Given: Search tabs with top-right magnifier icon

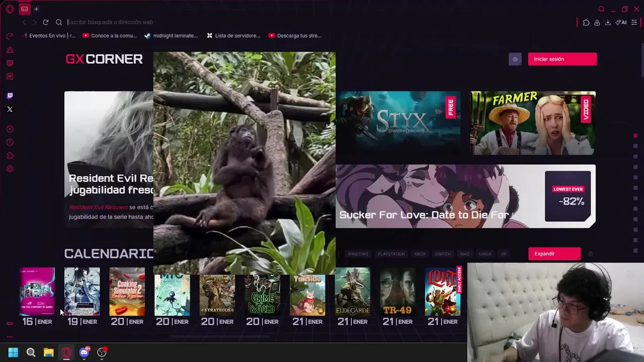Looking at the screenshot, I should [x=601, y=9].
